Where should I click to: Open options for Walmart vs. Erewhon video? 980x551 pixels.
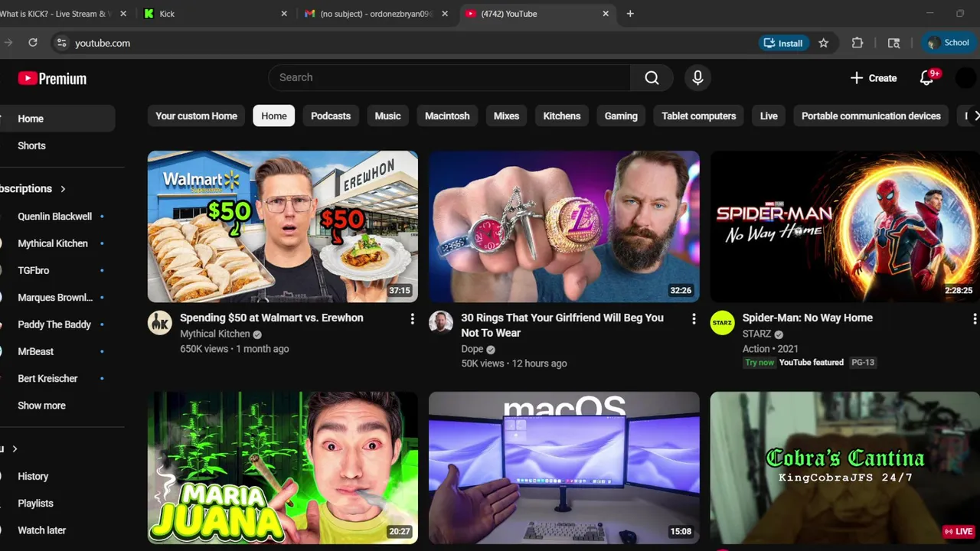[412, 318]
